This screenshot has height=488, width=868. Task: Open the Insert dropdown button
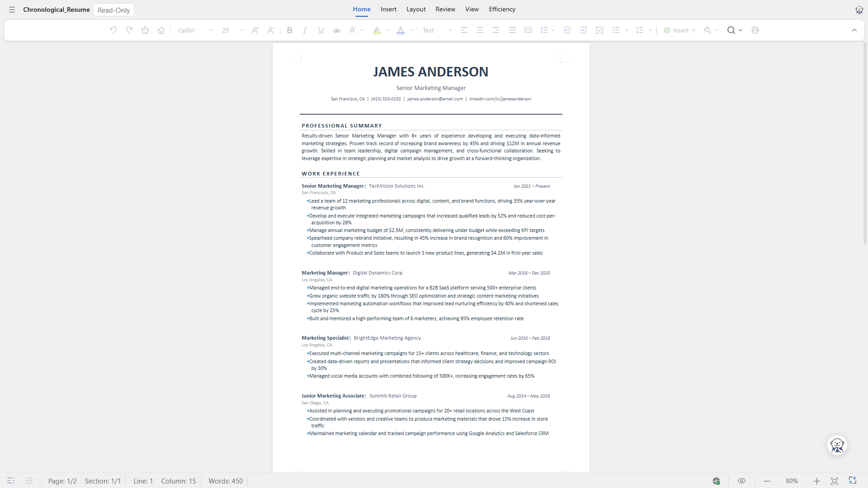tap(679, 30)
